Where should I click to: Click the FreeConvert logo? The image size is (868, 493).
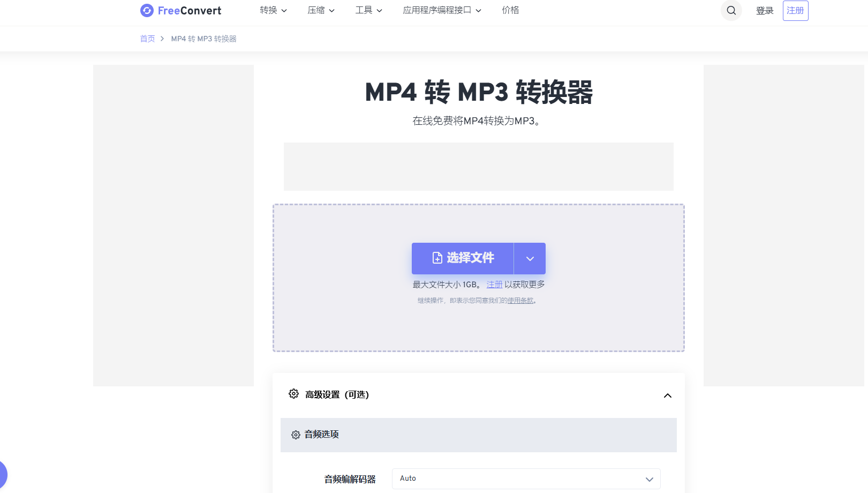[x=180, y=10]
